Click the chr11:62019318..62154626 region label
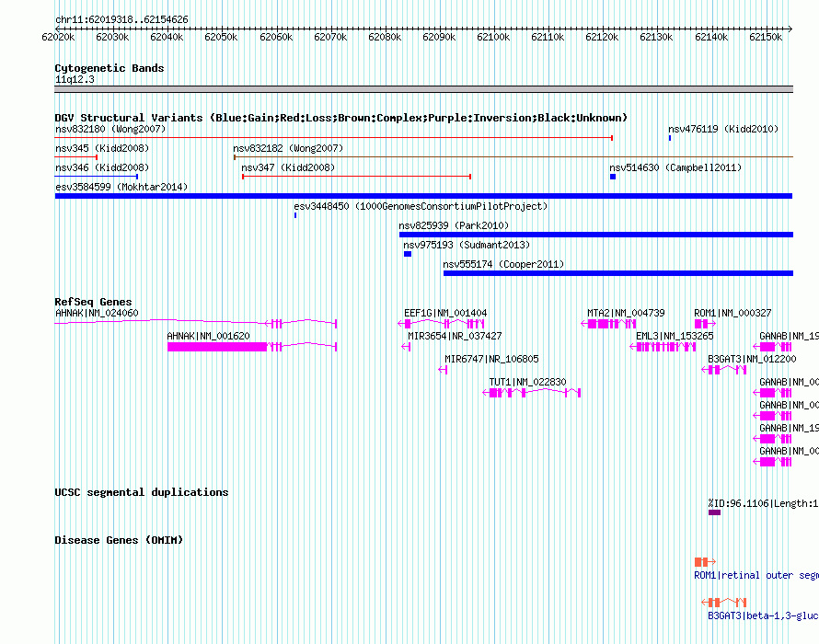 (x=121, y=20)
